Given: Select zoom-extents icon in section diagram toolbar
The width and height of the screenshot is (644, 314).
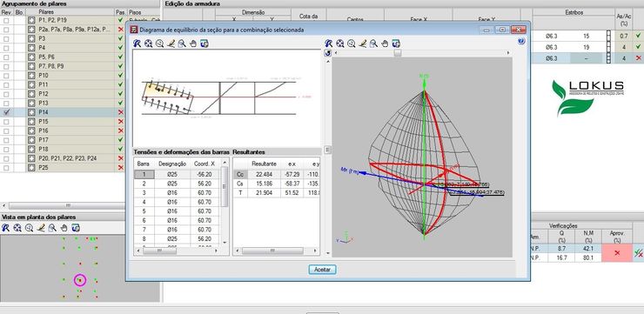Looking at the screenshot, I should click(x=149, y=43).
